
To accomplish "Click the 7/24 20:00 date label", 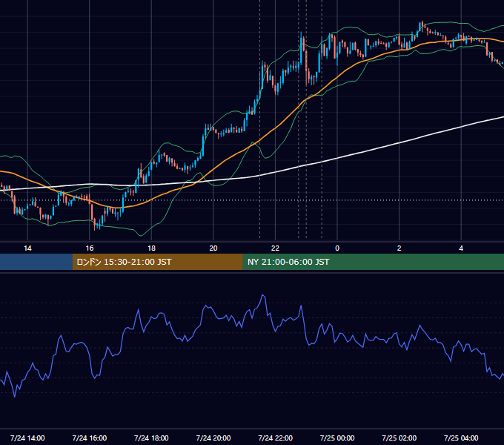I will (213, 438).
